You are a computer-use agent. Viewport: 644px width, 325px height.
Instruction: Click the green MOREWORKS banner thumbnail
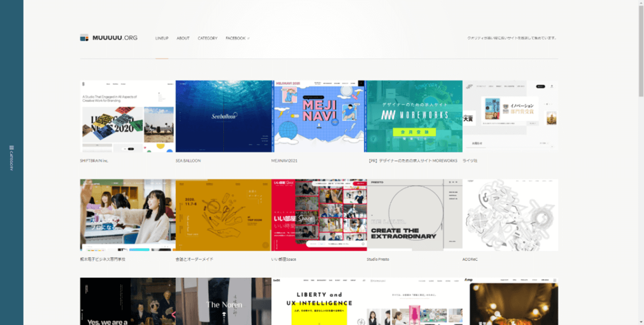(414, 116)
